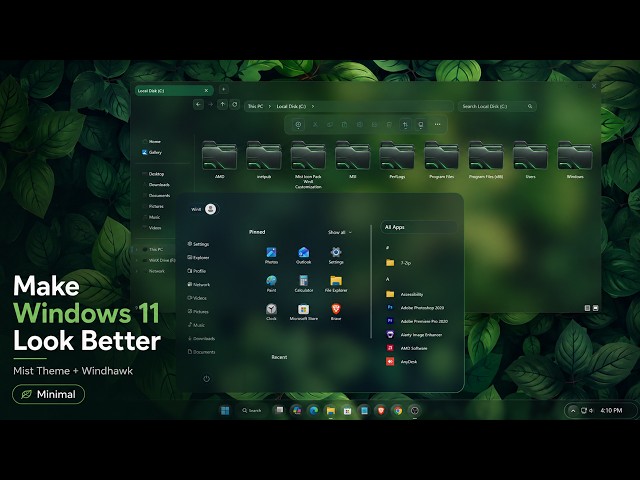Open Settings in Start menu sidebar
640x480 pixels.
click(198, 244)
